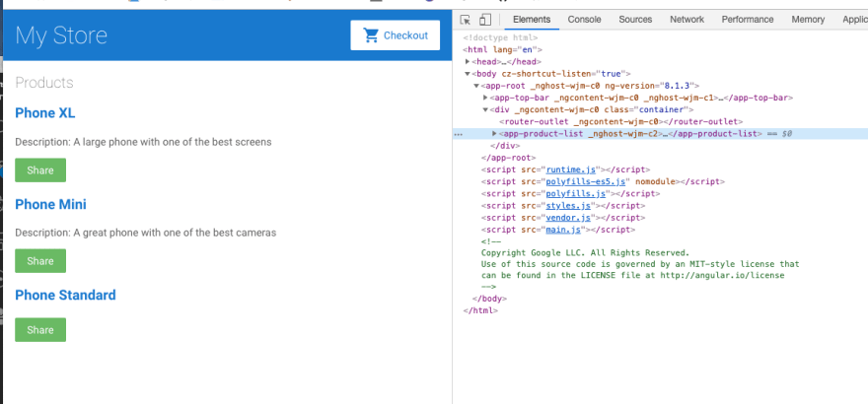
Task: Click the 'best screens' description text
Action: pos(143,142)
